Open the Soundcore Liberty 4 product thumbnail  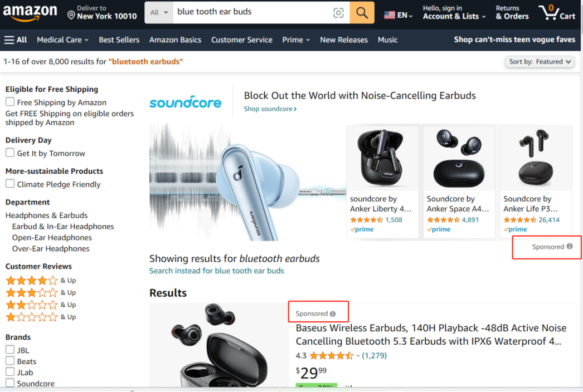[382, 159]
